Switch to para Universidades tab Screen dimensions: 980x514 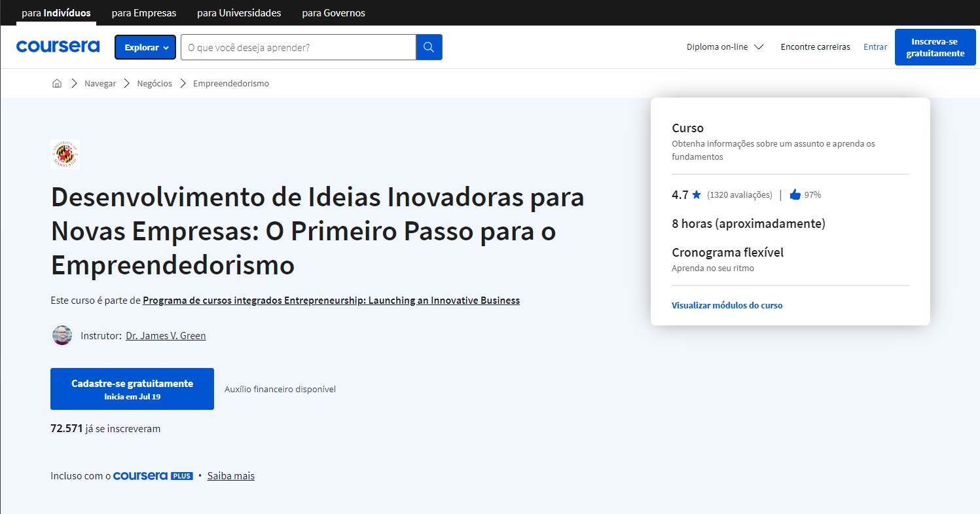(239, 12)
